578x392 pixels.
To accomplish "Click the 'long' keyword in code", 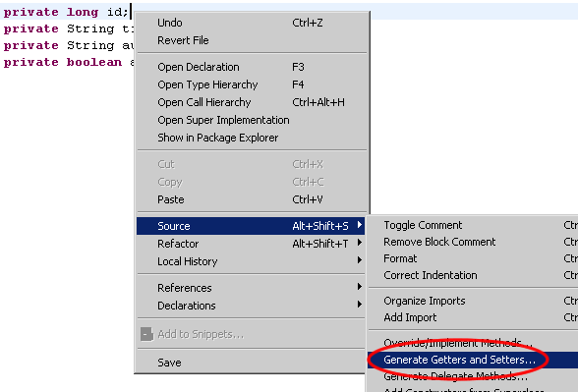I will [x=83, y=13].
